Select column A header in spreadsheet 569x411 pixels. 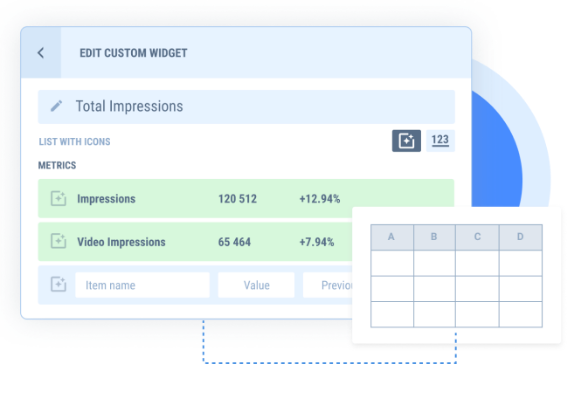392,237
